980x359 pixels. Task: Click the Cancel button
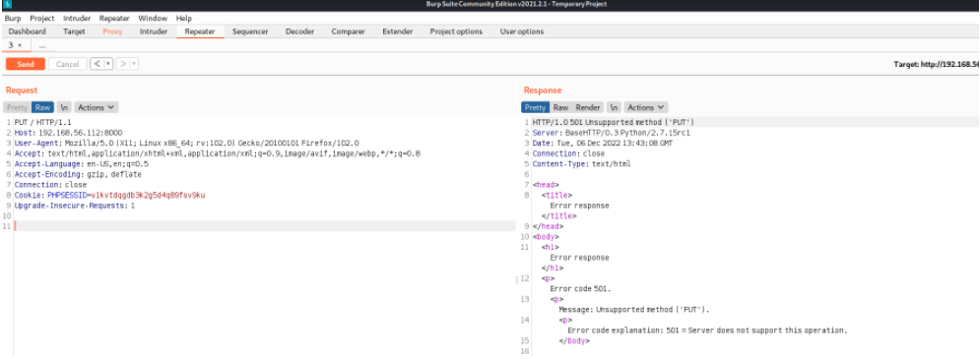pyautogui.click(x=68, y=64)
